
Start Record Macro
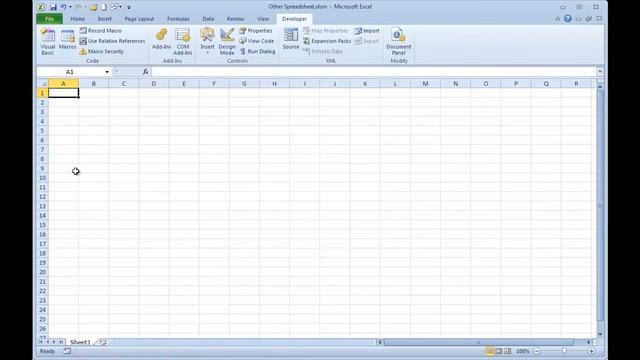point(101,31)
